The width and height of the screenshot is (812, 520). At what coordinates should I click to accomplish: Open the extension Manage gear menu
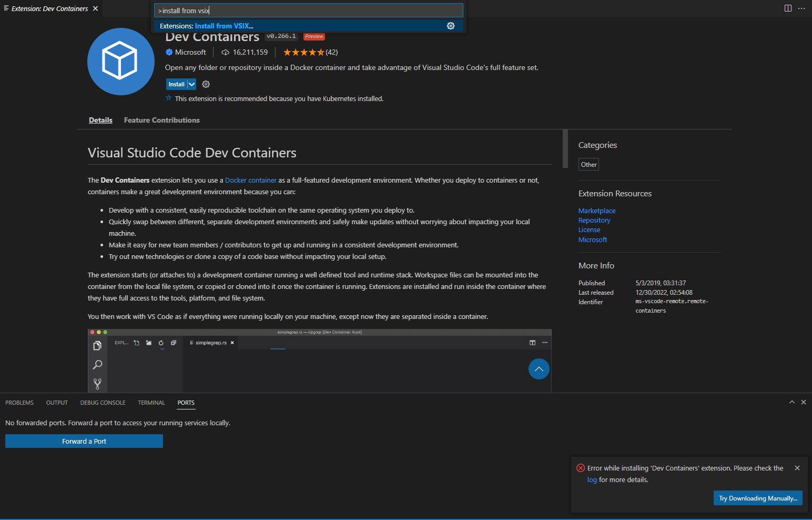206,84
